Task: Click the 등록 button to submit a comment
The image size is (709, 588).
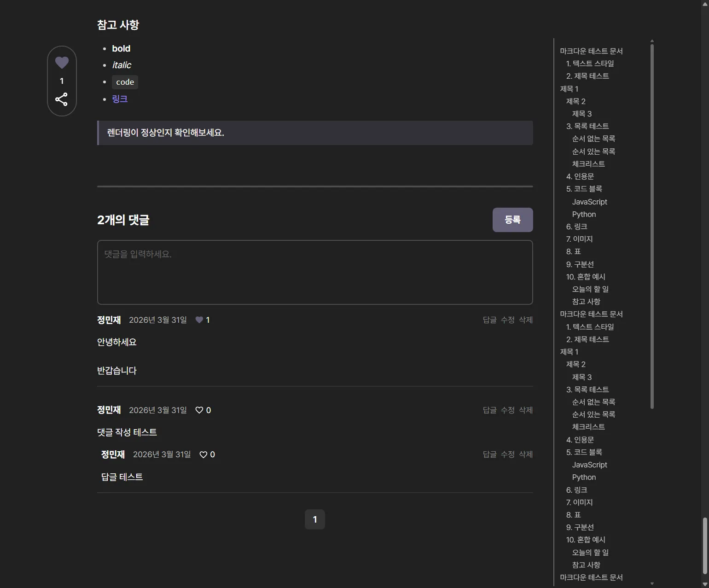Action: tap(512, 220)
